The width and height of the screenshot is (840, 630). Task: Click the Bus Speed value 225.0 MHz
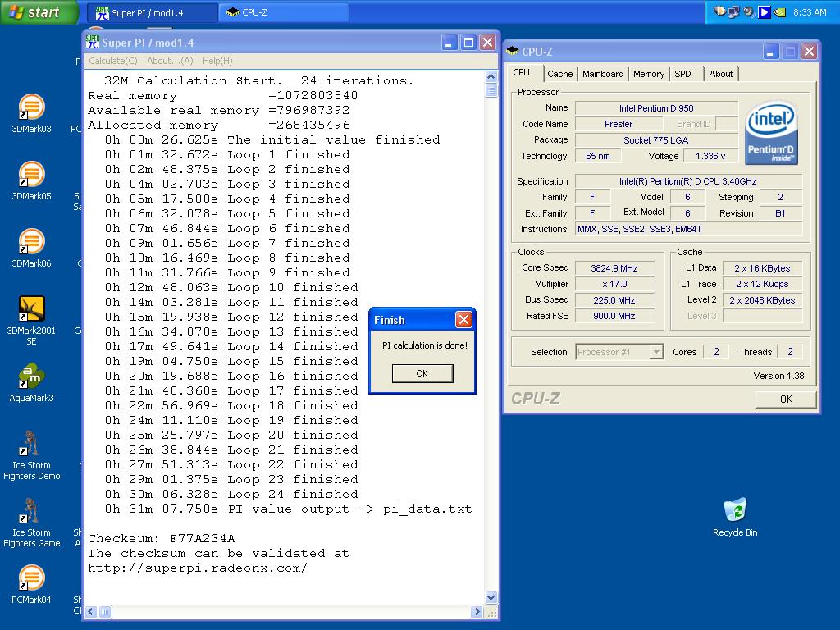pos(614,300)
